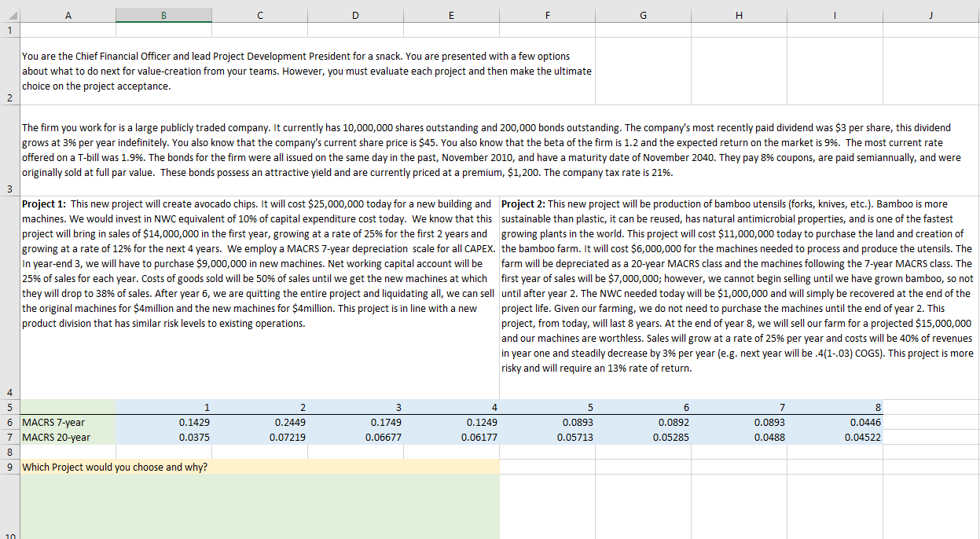980x539 pixels.
Task: Select the year 8 header cell in row 5
Action: tap(835, 407)
